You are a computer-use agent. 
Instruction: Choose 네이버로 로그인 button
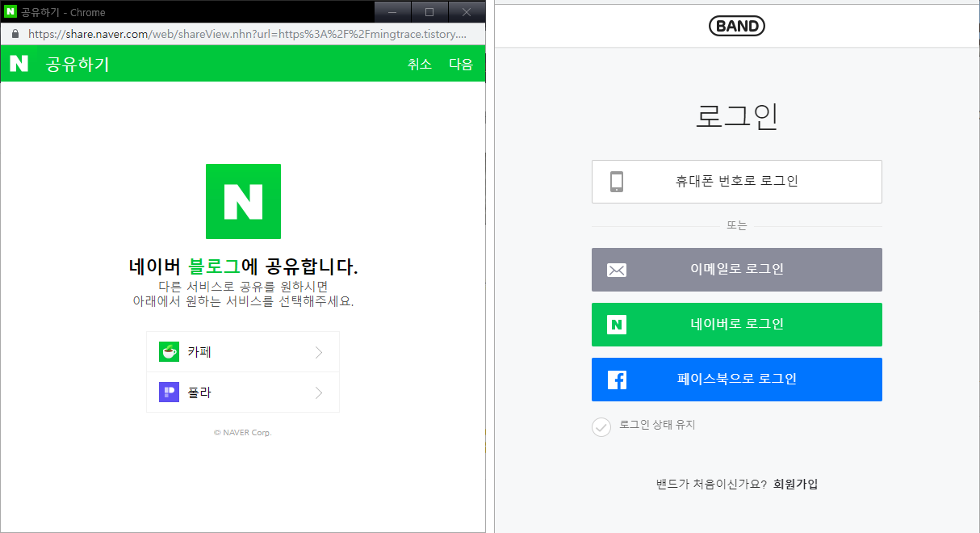coord(737,325)
